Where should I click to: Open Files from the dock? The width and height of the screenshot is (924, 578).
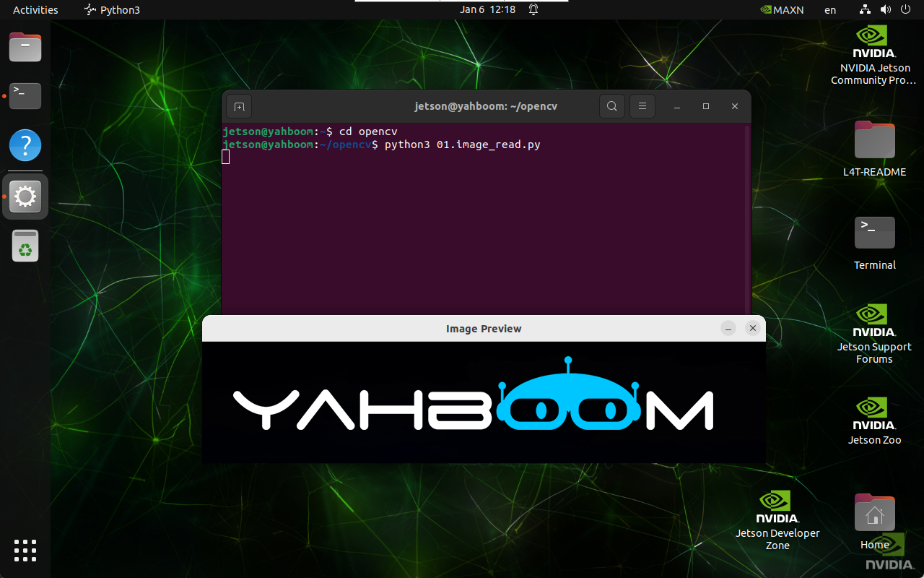pos(25,48)
